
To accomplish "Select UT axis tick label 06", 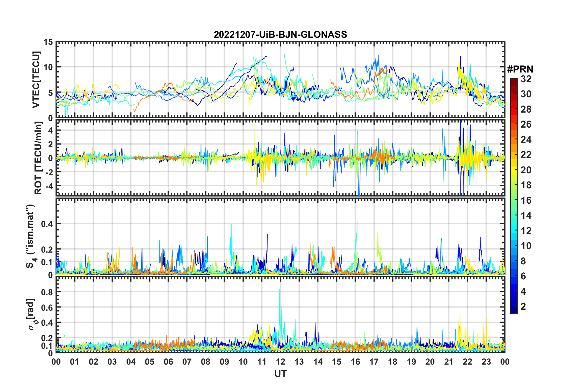I will pos(168,362).
